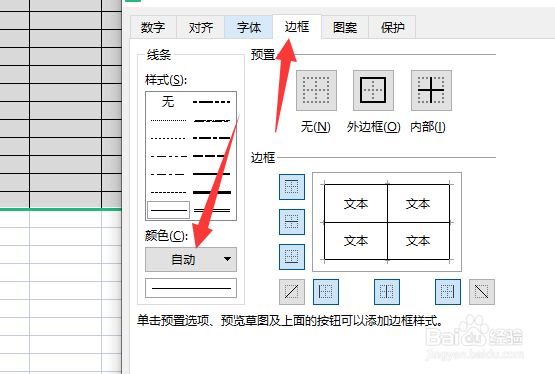Open the 图案 tab

click(345, 27)
